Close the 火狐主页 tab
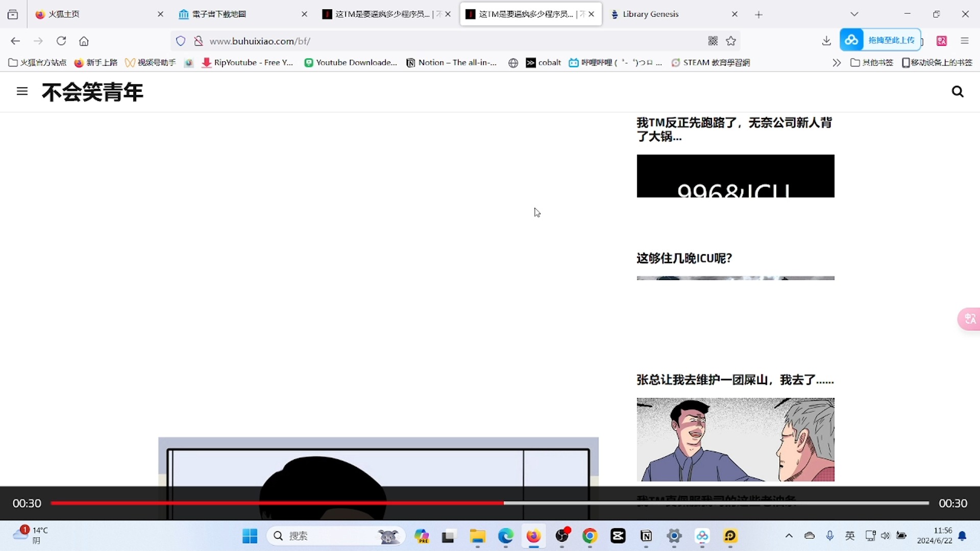This screenshot has width=980, height=551. 160,14
